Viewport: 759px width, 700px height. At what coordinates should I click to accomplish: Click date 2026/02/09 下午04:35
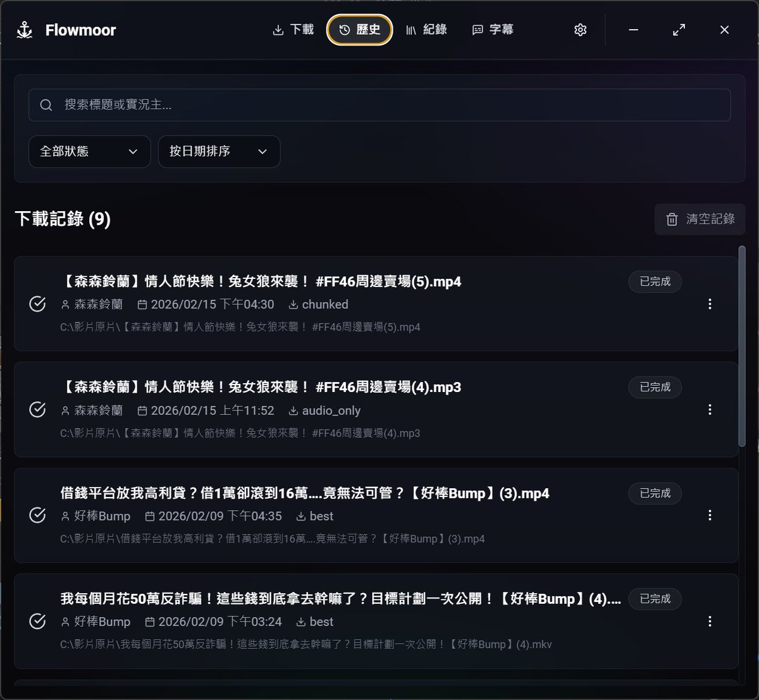(214, 516)
